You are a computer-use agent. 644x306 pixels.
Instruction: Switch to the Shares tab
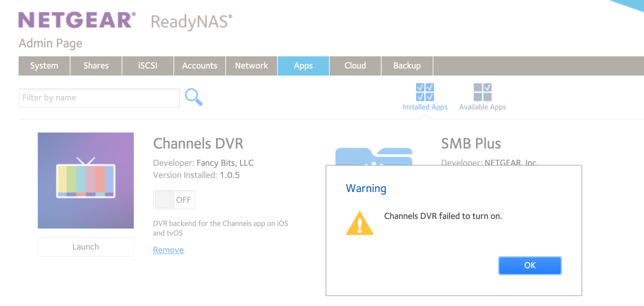(x=96, y=66)
